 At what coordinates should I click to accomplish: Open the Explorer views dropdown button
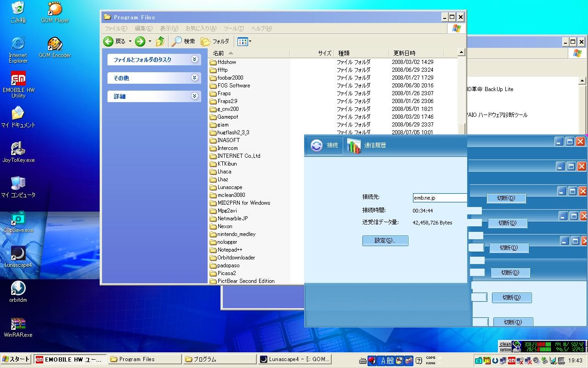tap(244, 41)
